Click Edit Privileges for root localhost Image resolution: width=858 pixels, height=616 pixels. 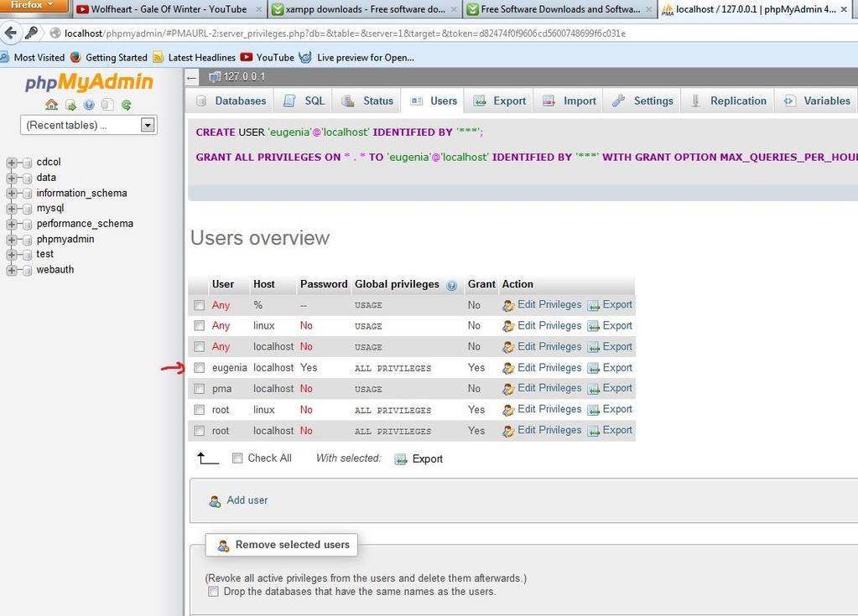[549, 431]
